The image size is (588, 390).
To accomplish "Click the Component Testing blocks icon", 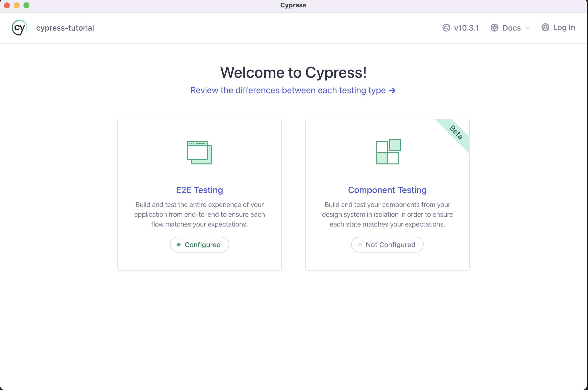I will pos(388,151).
